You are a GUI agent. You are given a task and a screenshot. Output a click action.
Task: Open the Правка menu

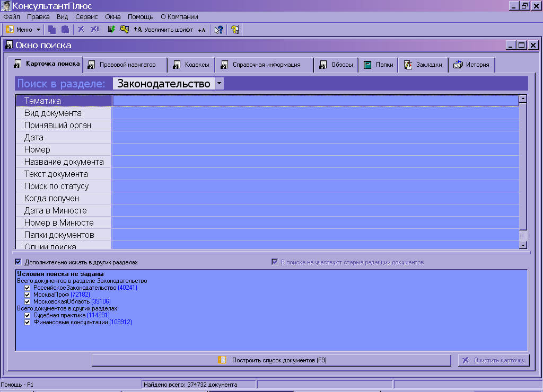click(38, 16)
